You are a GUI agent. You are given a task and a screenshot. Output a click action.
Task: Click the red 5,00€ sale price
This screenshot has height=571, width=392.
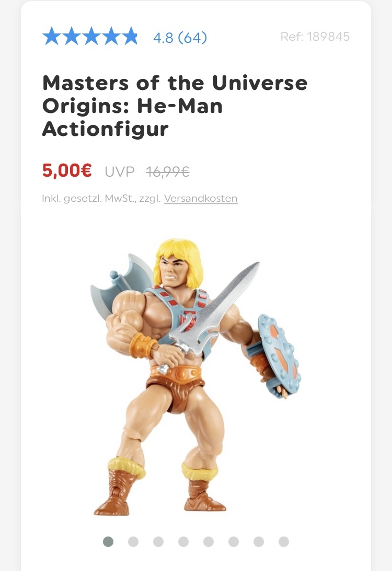tap(67, 170)
